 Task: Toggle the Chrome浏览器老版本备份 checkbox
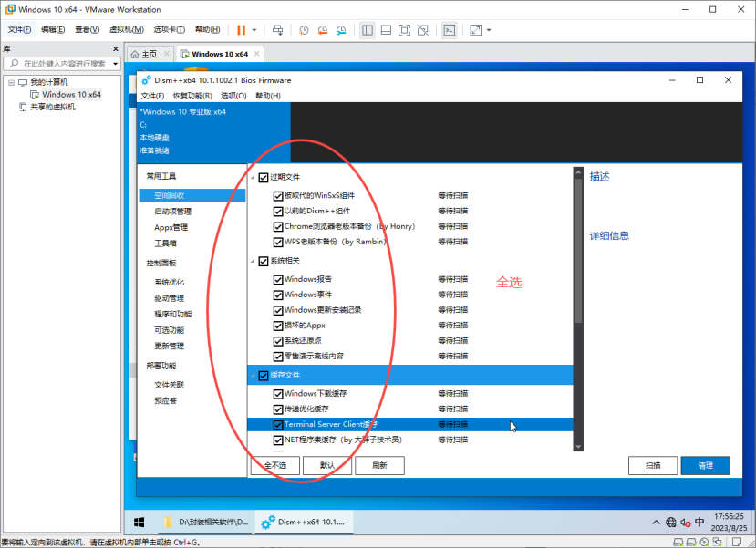click(278, 226)
